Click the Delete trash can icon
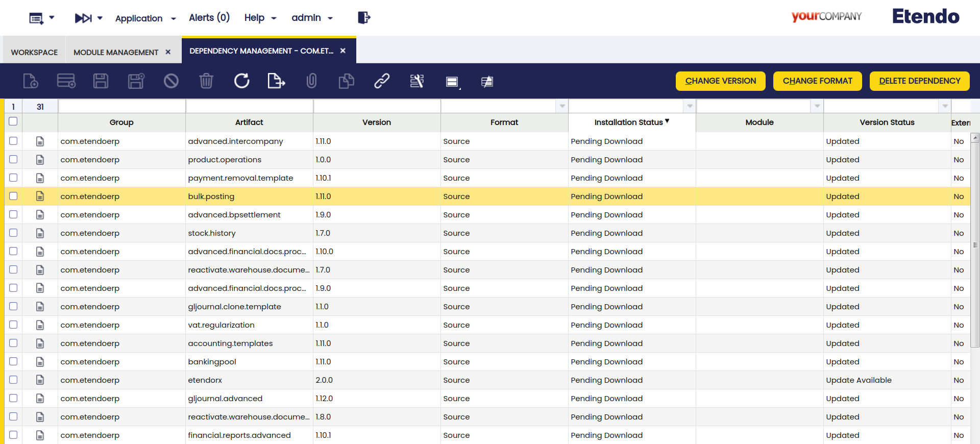The height and width of the screenshot is (444, 980). 206,81
